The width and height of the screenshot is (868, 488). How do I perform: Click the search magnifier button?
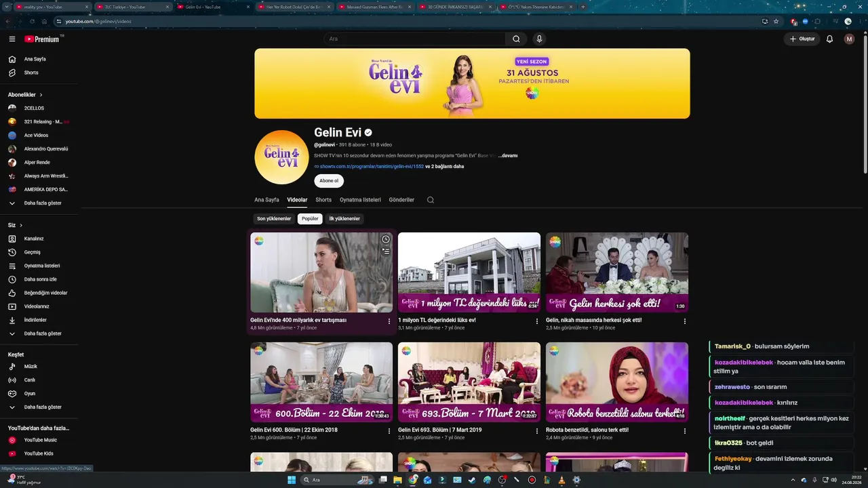[x=516, y=39]
